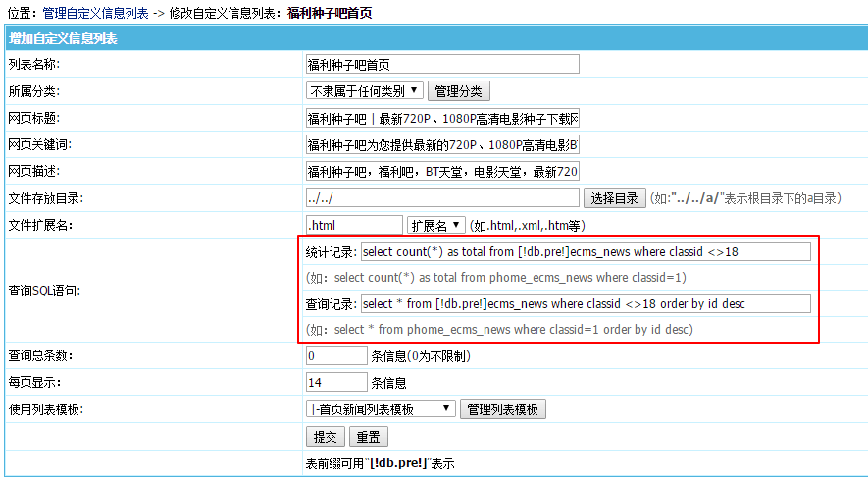
Task: Expand the 所属分类 dropdown
Action: 365,91
